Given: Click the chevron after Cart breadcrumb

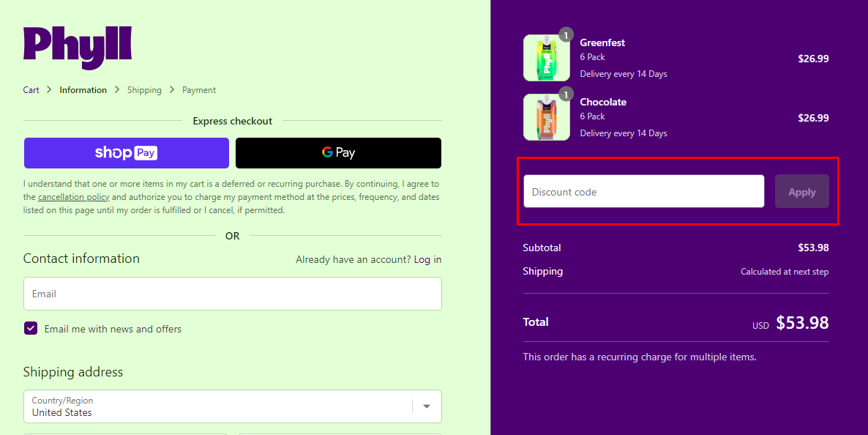Looking at the screenshot, I should 49,90.
